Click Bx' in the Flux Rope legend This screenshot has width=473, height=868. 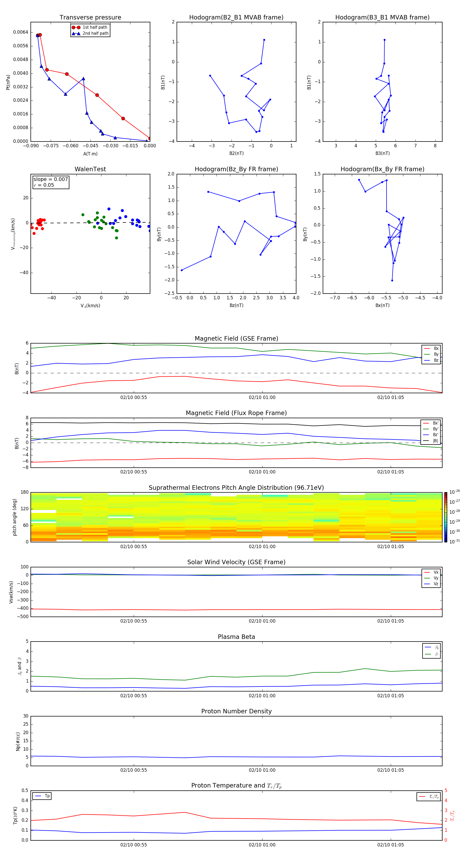point(431,423)
